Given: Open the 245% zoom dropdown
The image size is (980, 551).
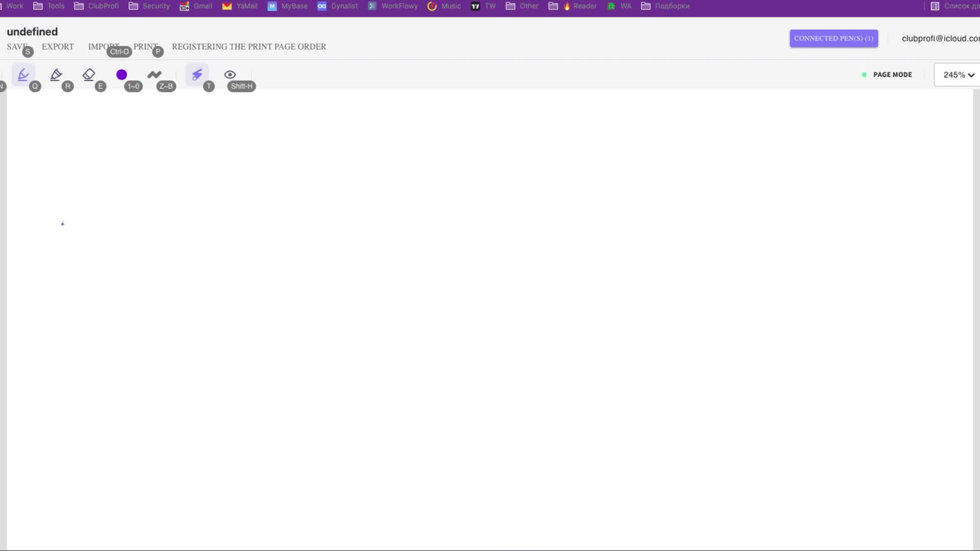Looking at the screenshot, I should click(953, 74).
